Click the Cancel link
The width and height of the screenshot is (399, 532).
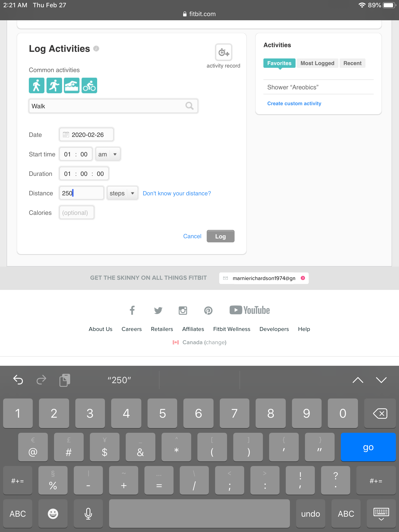coord(192,236)
